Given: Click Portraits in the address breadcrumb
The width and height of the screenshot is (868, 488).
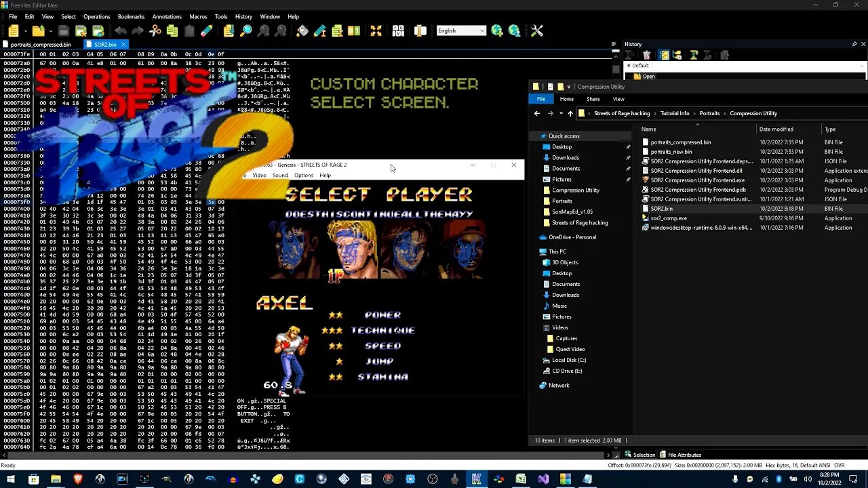Looking at the screenshot, I should point(709,113).
